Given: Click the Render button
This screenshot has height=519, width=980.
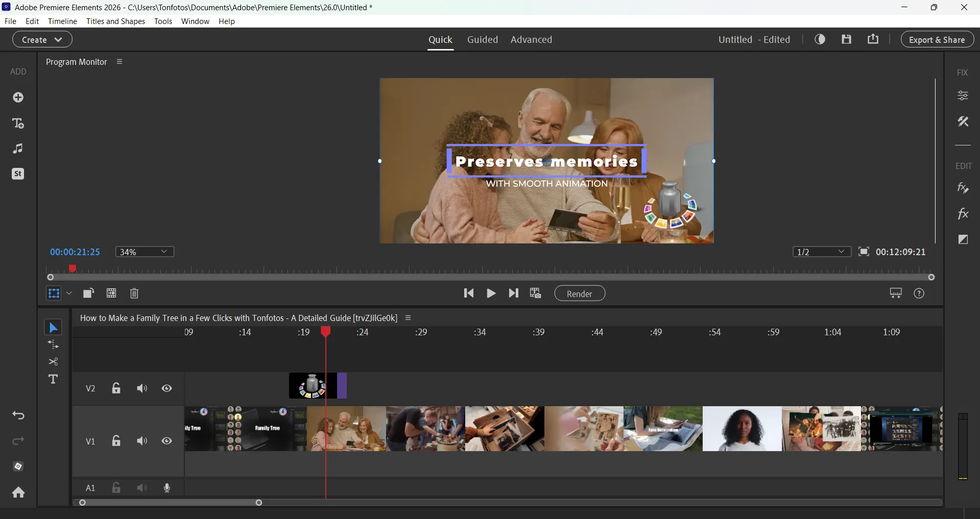Looking at the screenshot, I should pyautogui.click(x=580, y=293).
